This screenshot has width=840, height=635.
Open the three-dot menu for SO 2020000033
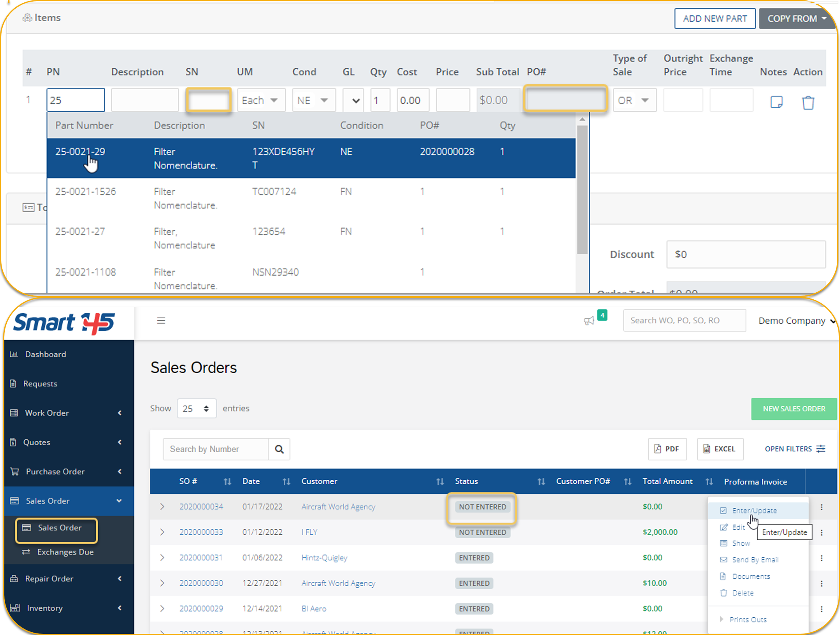[821, 532]
